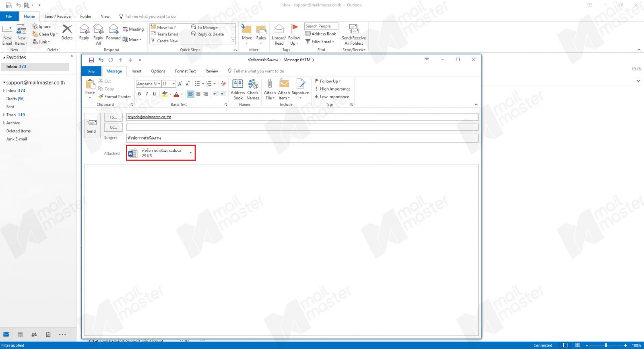
Task: Open the Rules menu in Move group
Action: (x=261, y=35)
